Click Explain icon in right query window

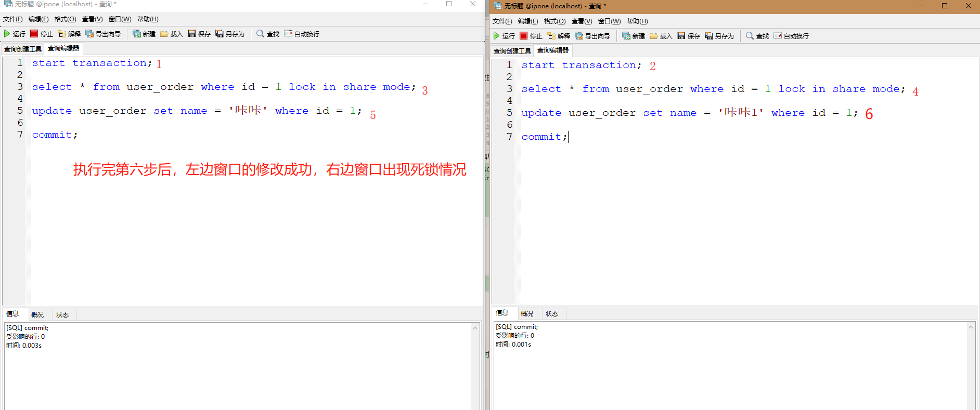coord(551,36)
